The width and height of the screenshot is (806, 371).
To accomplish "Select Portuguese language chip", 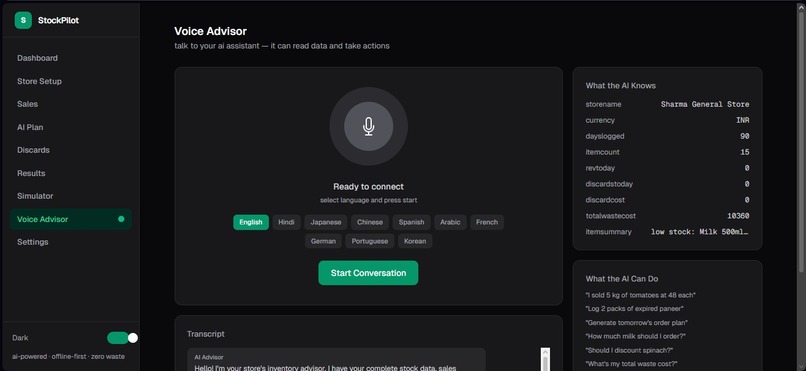I will [x=370, y=241].
